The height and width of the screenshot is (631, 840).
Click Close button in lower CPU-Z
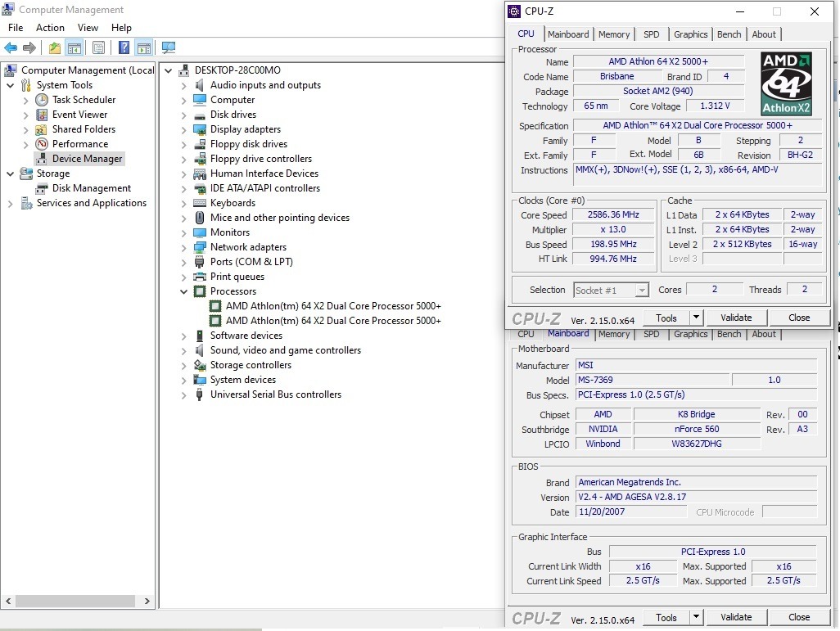pos(799,617)
